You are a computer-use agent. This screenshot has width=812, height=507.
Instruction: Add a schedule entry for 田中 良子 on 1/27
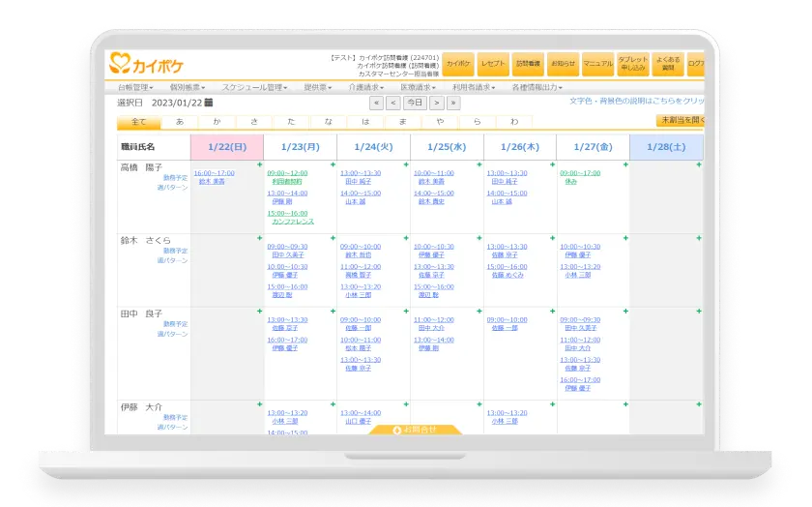(x=625, y=312)
